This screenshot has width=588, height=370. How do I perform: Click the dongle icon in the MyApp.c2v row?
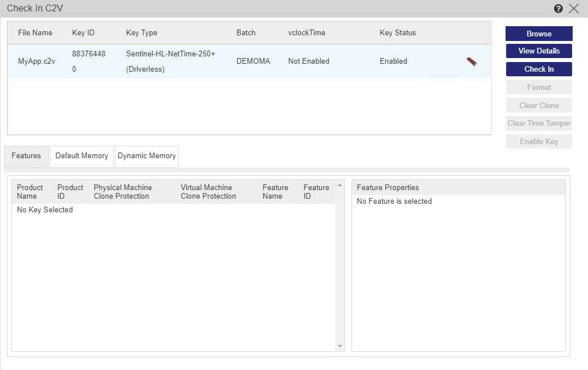pos(471,61)
